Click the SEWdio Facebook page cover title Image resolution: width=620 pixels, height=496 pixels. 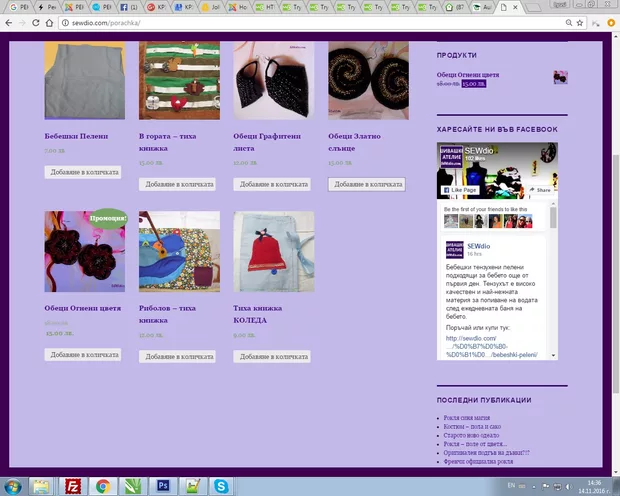[x=479, y=151]
